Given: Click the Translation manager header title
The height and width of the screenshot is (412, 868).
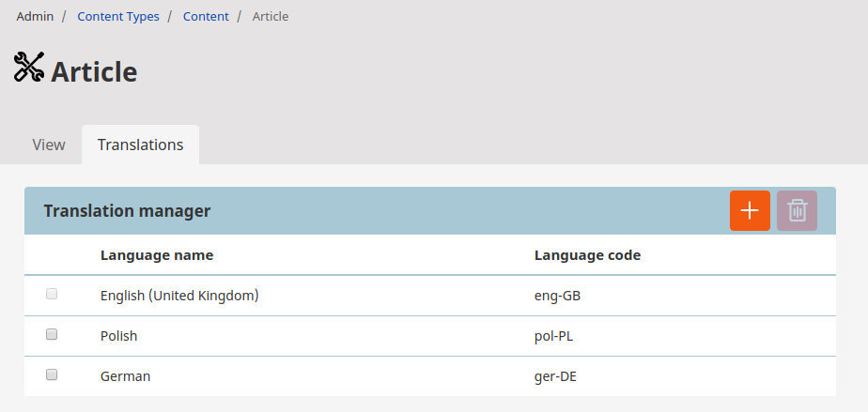Looking at the screenshot, I should [x=127, y=211].
